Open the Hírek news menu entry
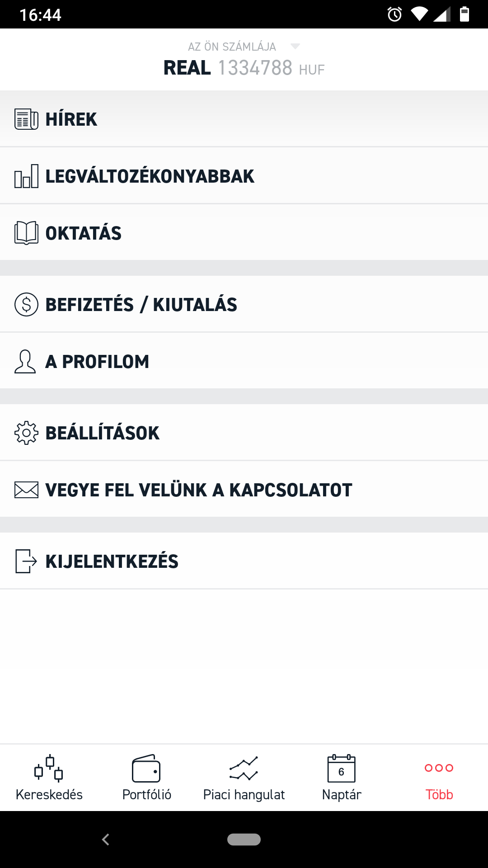The image size is (488, 868). (71, 119)
